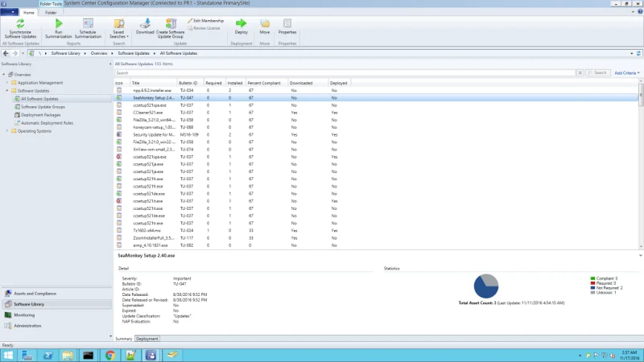Select Operating Systems in the tree
The height and width of the screenshot is (362, 644).
coord(35,131)
